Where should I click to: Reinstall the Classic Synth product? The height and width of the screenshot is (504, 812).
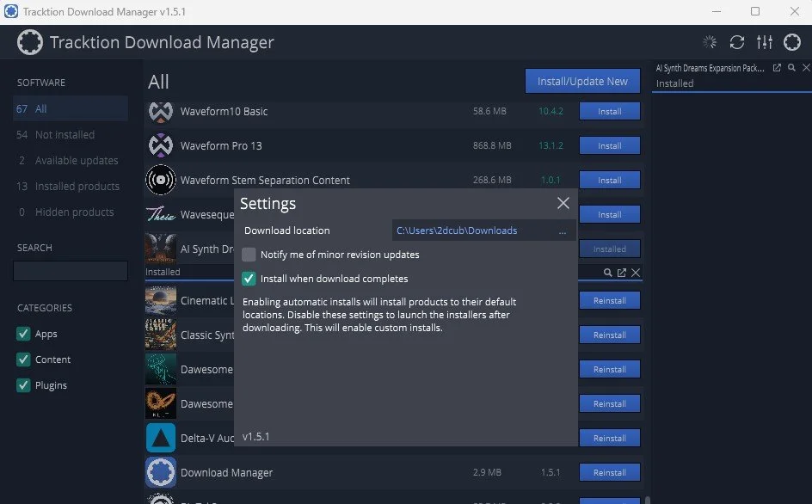610,335
